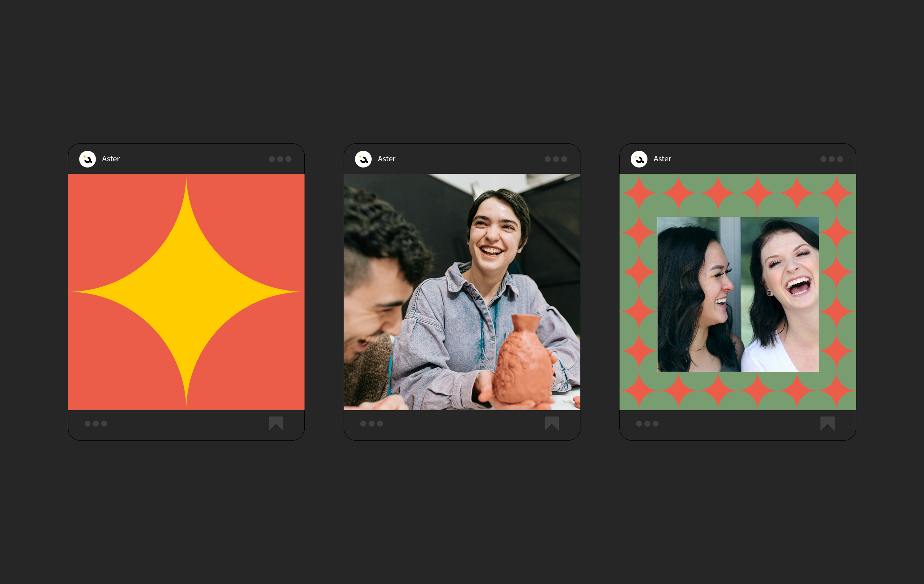Open options dots on middle card header
Screen dimensions: 924x584
click(x=556, y=159)
